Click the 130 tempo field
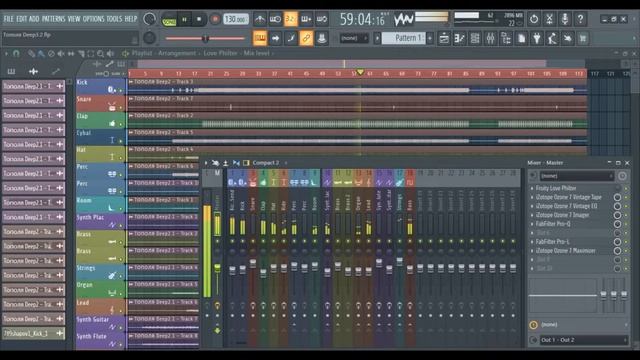640x360 pixels. (236, 19)
